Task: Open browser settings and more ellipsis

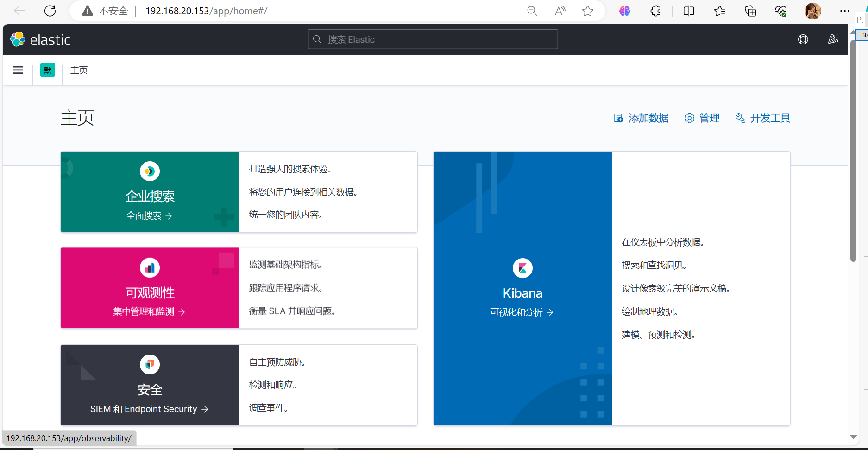Action: pos(845,11)
